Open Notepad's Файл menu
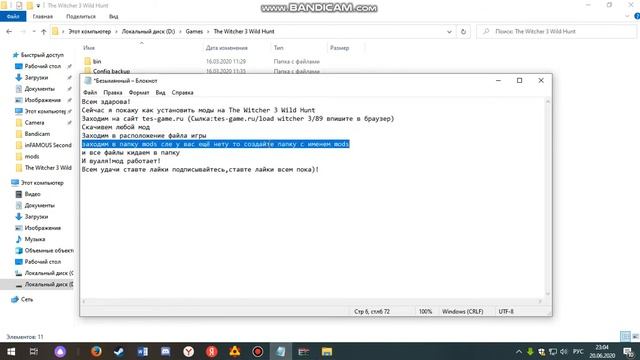Image resolution: width=640 pixels, height=360 pixels. (x=90, y=93)
